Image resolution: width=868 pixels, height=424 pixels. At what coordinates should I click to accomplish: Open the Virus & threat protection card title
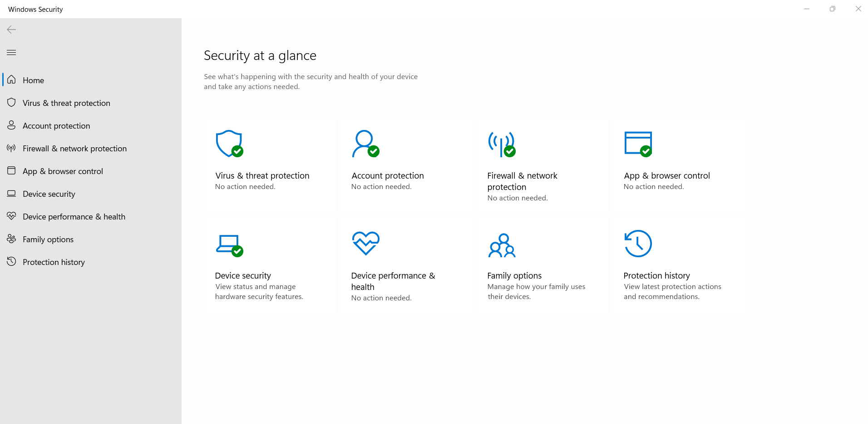point(262,175)
